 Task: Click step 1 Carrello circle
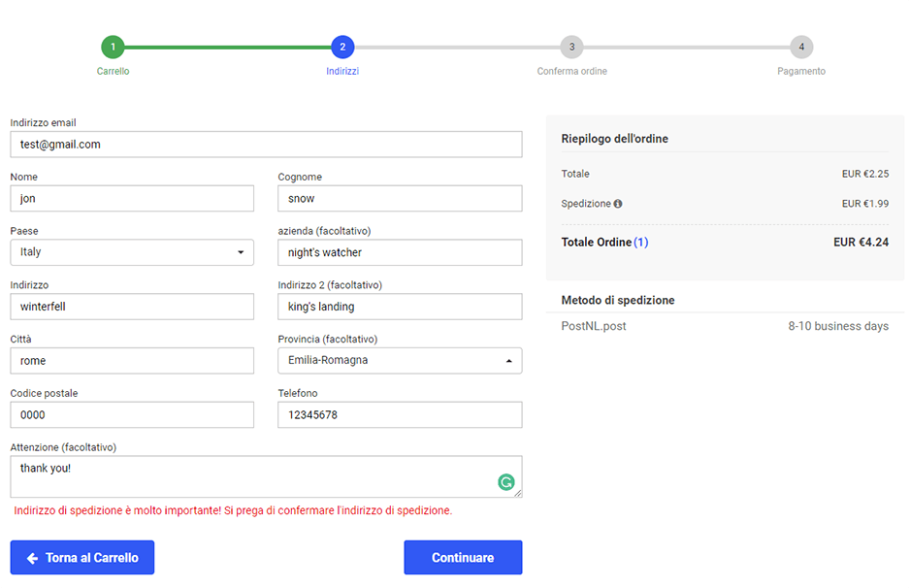pyautogui.click(x=113, y=47)
